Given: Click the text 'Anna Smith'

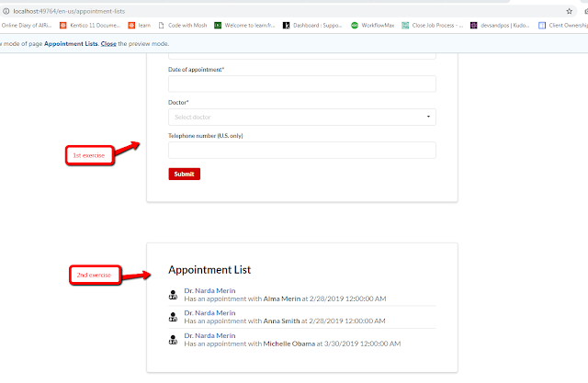Looking at the screenshot, I should (281, 321).
